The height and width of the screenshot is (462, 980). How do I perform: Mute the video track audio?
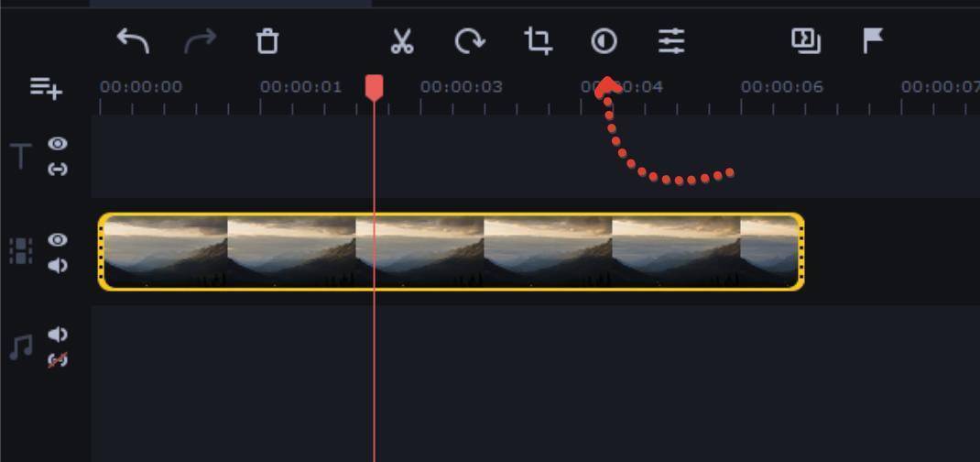(x=58, y=266)
